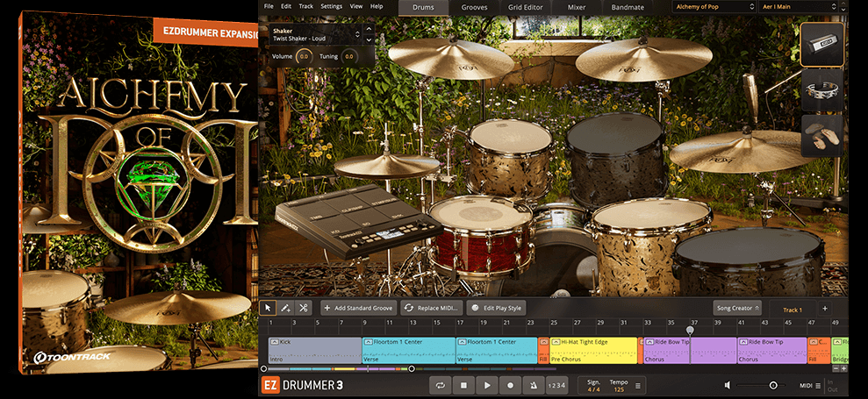Go to next instrument with down arrow

tap(369, 39)
